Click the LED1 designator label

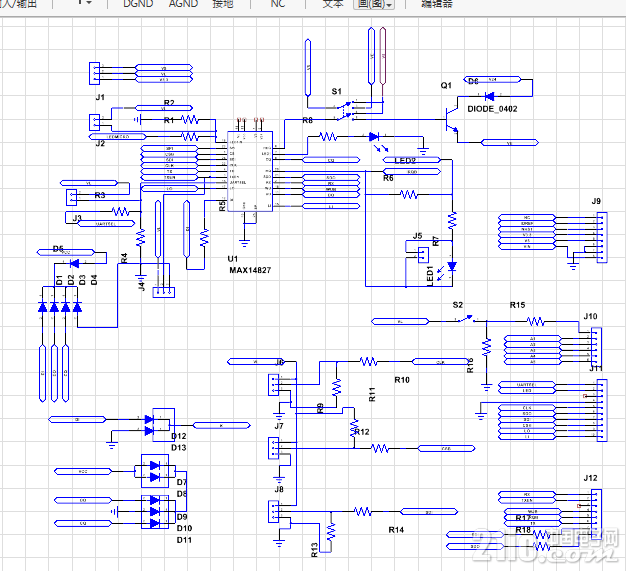pos(430,276)
